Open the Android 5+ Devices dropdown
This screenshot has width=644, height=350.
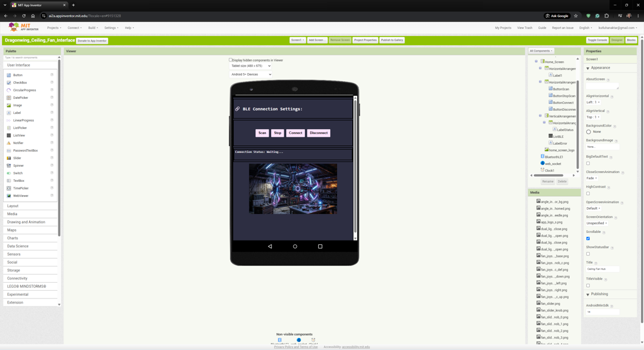[x=250, y=74]
